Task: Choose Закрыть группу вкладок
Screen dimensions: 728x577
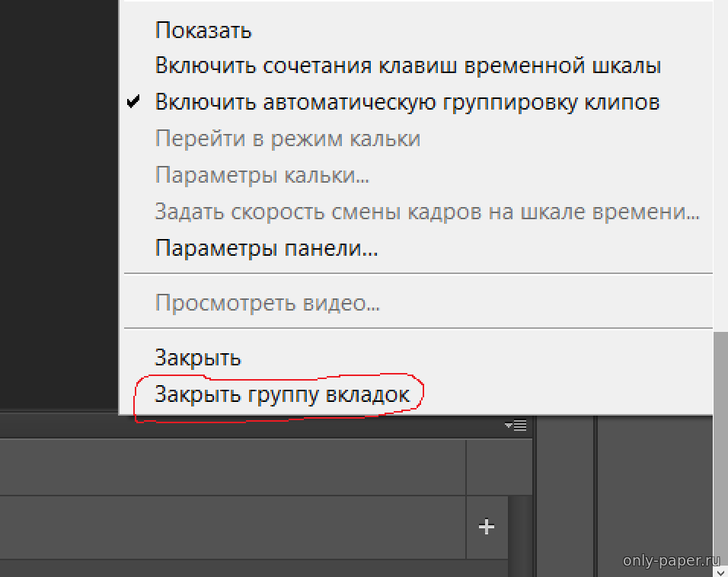Action: [x=282, y=394]
